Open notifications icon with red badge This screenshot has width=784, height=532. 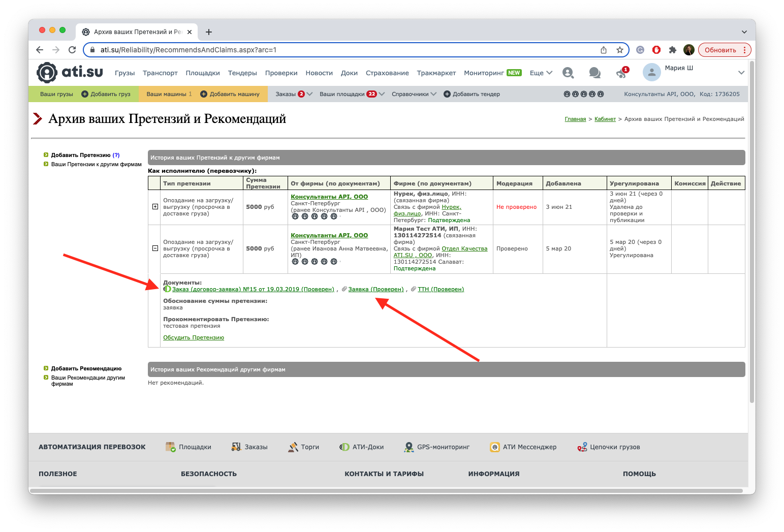click(x=621, y=73)
